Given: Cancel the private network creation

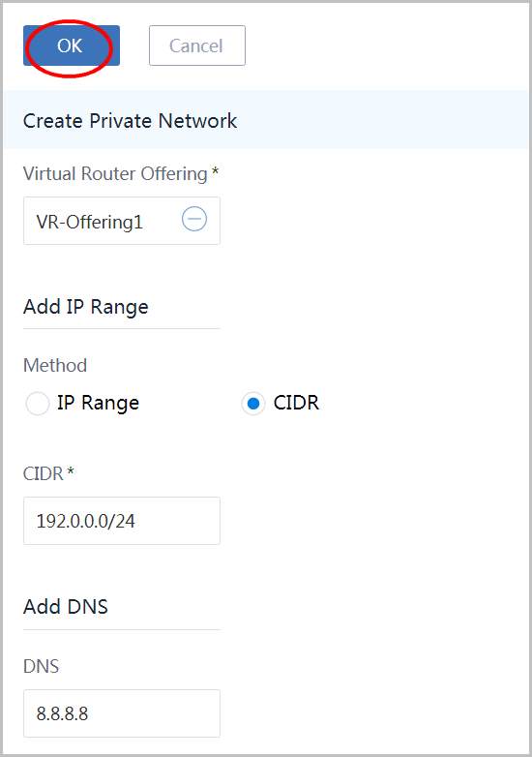Looking at the screenshot, I should coord(196,45).
